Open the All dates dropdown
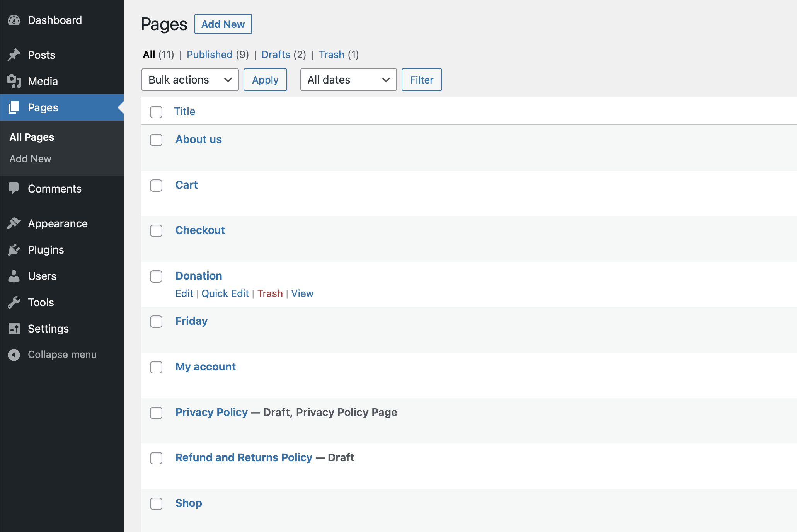 348,80
